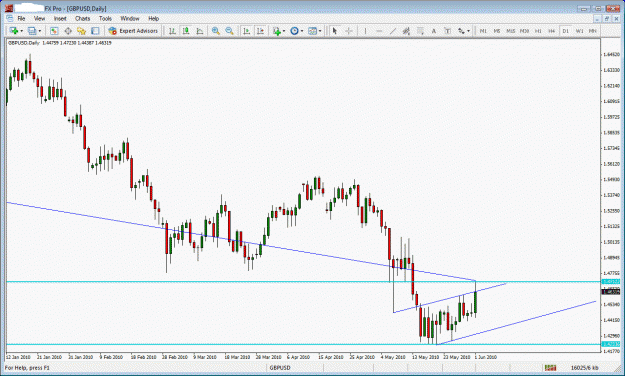Switch to the MN monthly timeframe

pyautogui.click(x=593, y=31)
